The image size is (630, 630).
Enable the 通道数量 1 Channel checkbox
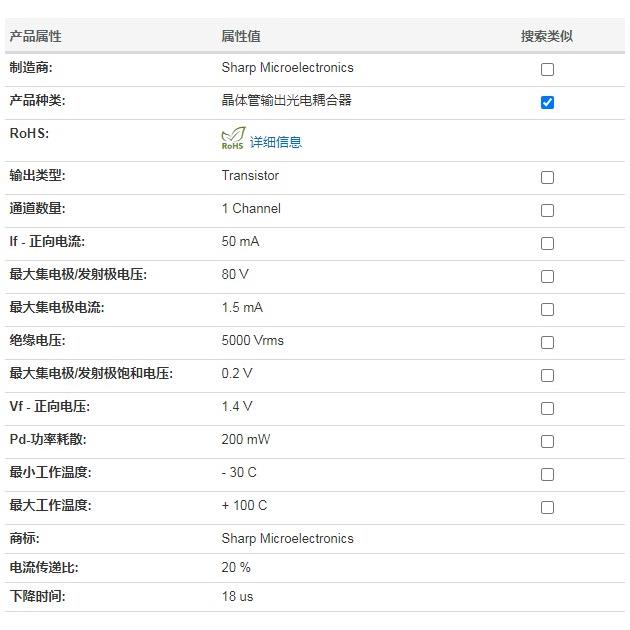click(x=547, y=210)
